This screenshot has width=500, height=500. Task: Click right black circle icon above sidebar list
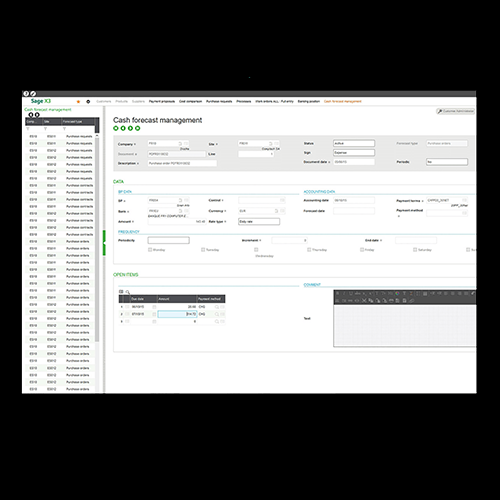pyautogui.click(x=37, y=115)
